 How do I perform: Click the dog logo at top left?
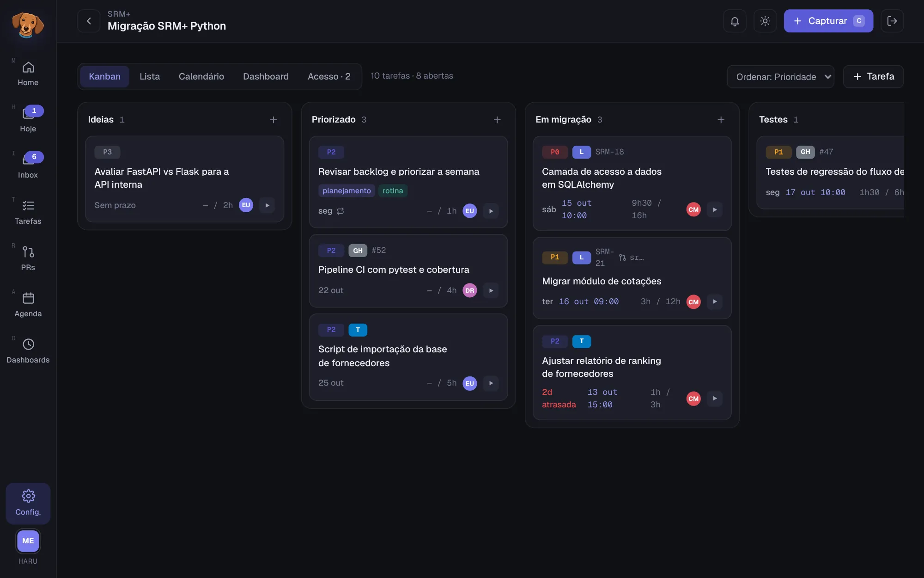28,24
